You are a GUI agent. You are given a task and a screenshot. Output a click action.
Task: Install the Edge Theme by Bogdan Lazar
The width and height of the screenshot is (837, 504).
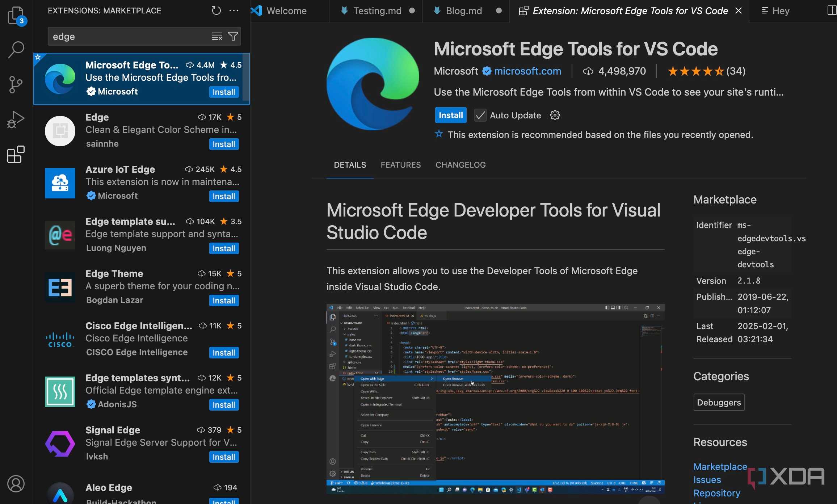tap(224, 301)
